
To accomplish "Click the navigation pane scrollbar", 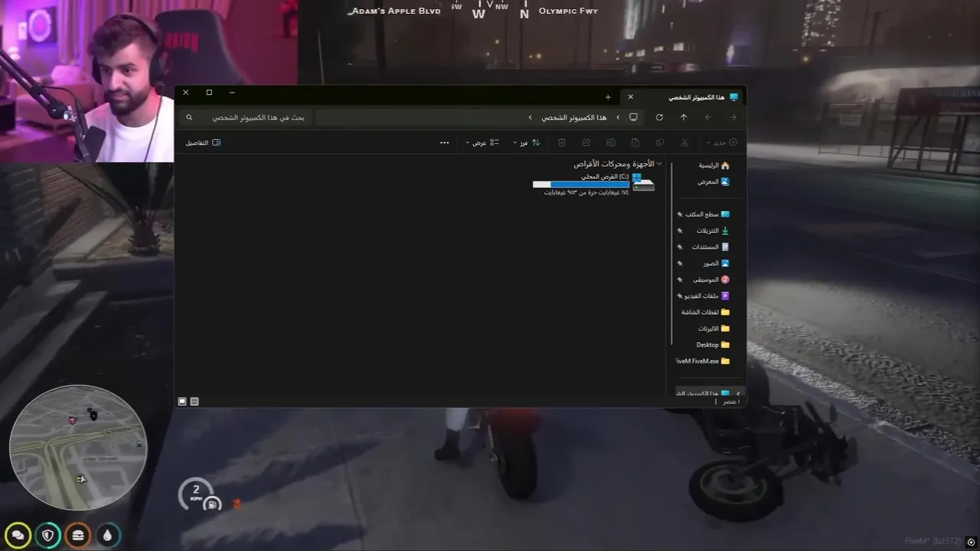I will click(671, 253).
